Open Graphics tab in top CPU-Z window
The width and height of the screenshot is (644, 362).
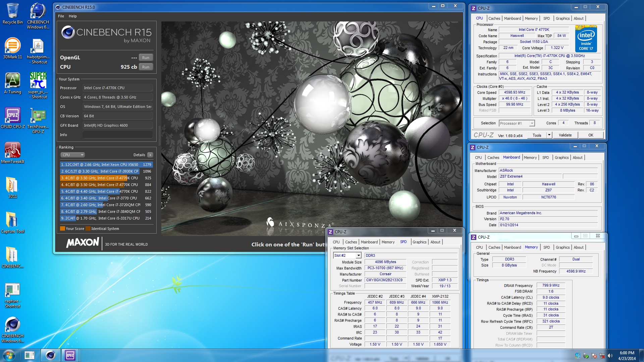tap(562, 18)
